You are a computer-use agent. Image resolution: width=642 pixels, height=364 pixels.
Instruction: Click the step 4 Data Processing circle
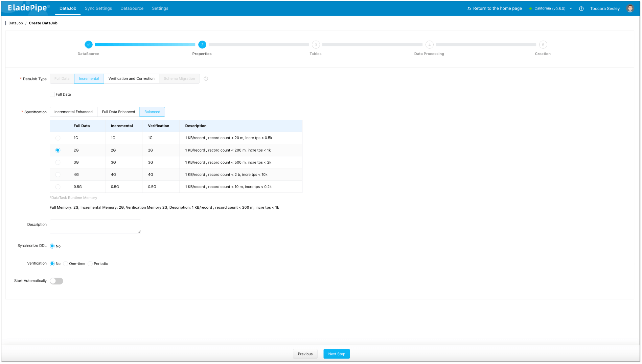429,45
